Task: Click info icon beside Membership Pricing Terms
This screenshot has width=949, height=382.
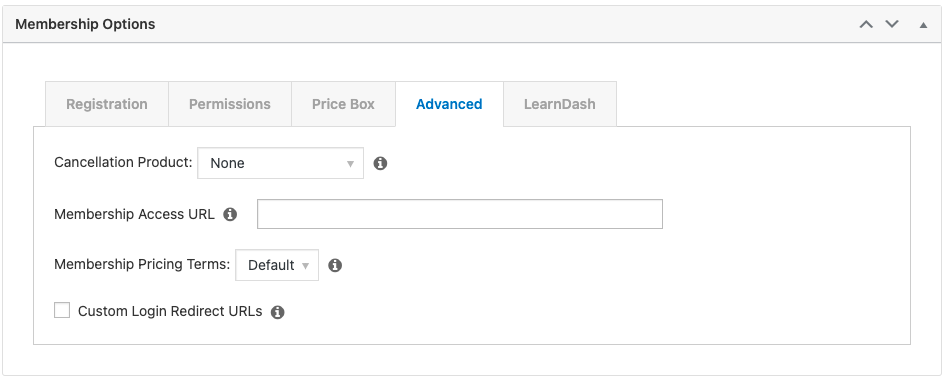Action: click(335, 265)
